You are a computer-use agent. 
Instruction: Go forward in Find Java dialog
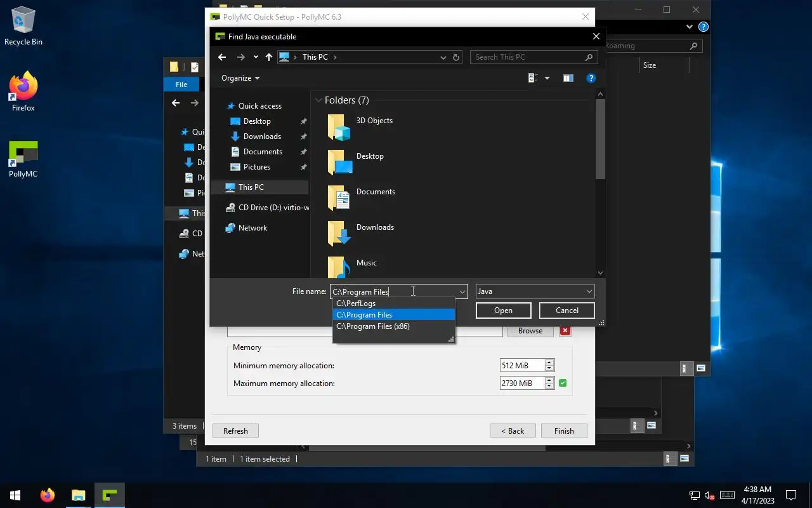240,57
